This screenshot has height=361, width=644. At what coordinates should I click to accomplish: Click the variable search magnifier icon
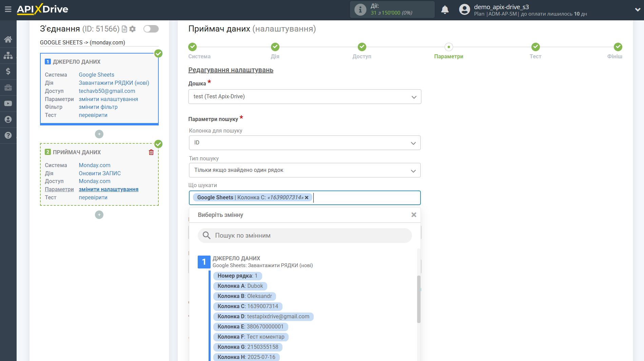207,235
